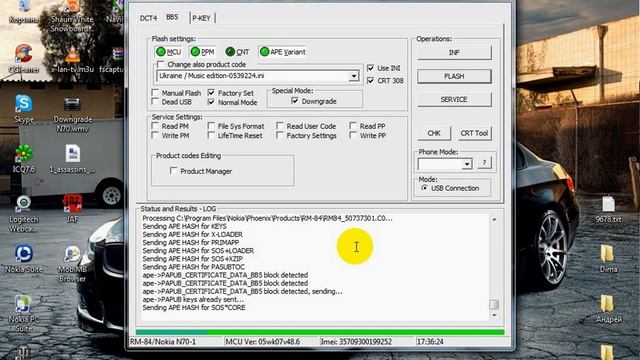
Task: Open the Phone Mode dropdown
Action: pos(467,164)
